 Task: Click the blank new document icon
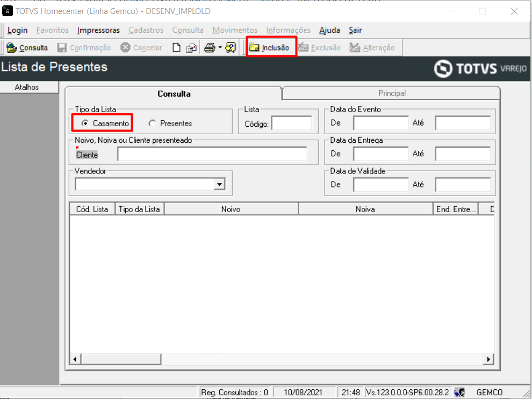pyautogui.click(x=176, y=47)
